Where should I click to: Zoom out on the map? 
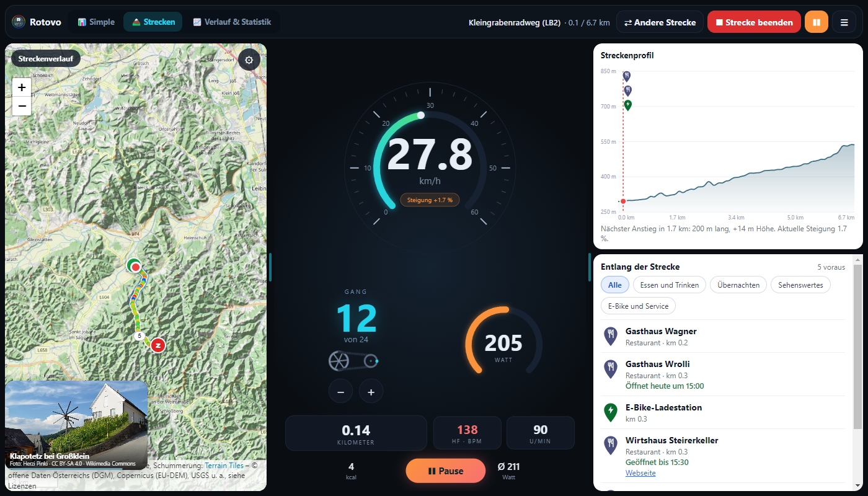pyautogui.click(x=22, y=107)
